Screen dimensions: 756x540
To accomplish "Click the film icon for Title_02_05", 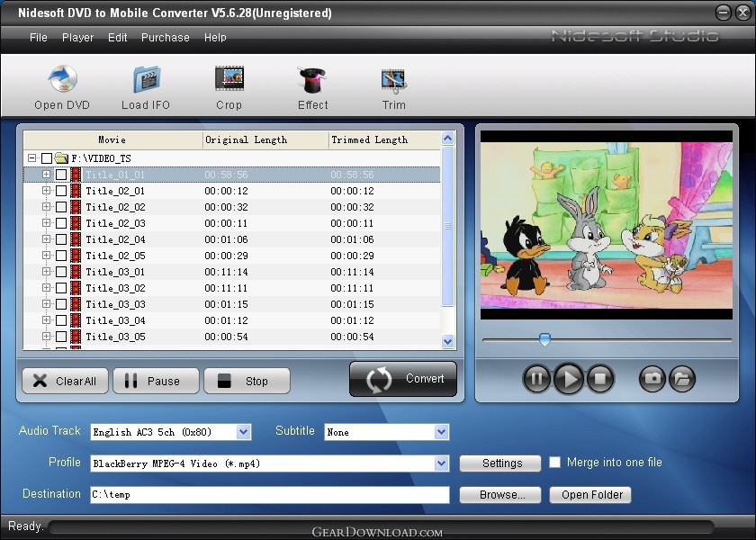I will (x=76, y=256).
